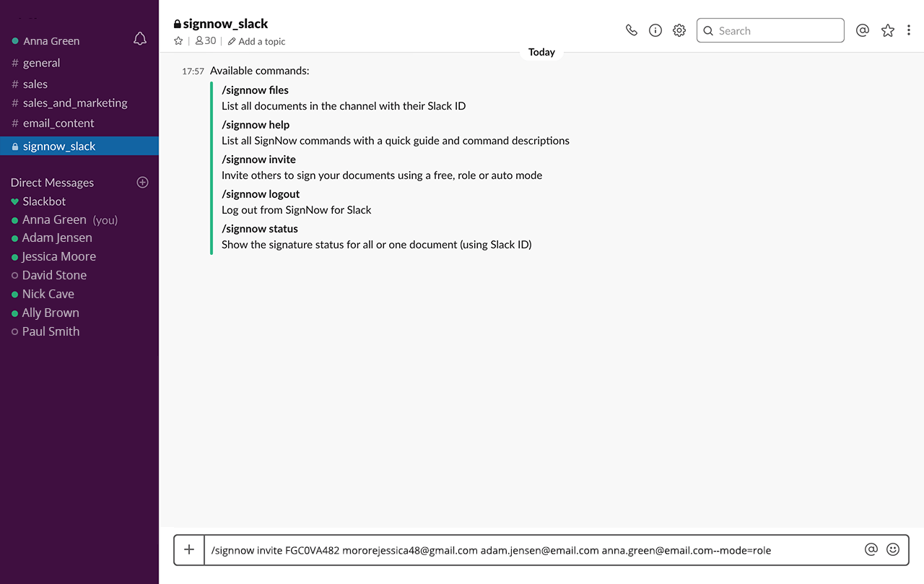Start a call with phone icon

(x=632, y=30)
